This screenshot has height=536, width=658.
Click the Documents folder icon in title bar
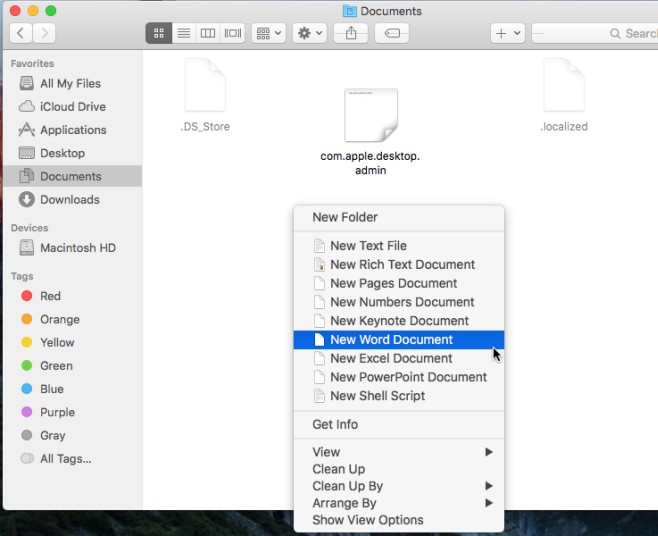point(349,11)
